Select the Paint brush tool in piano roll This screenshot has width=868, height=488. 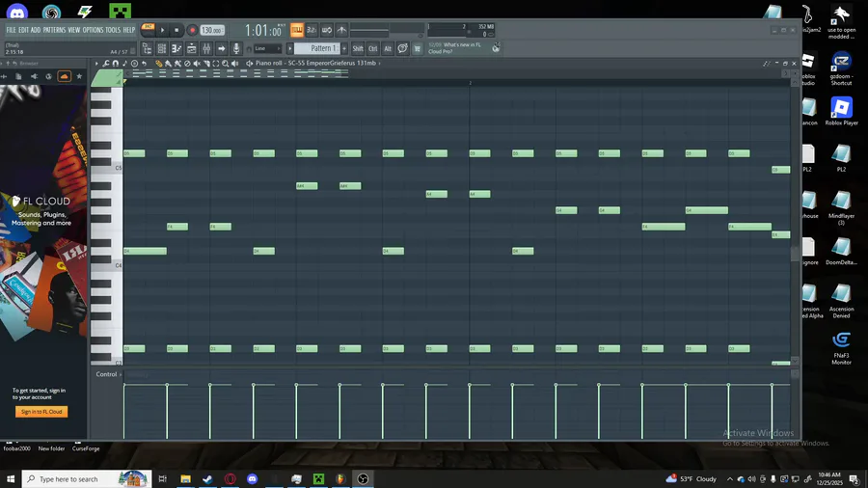coord(168,63)
